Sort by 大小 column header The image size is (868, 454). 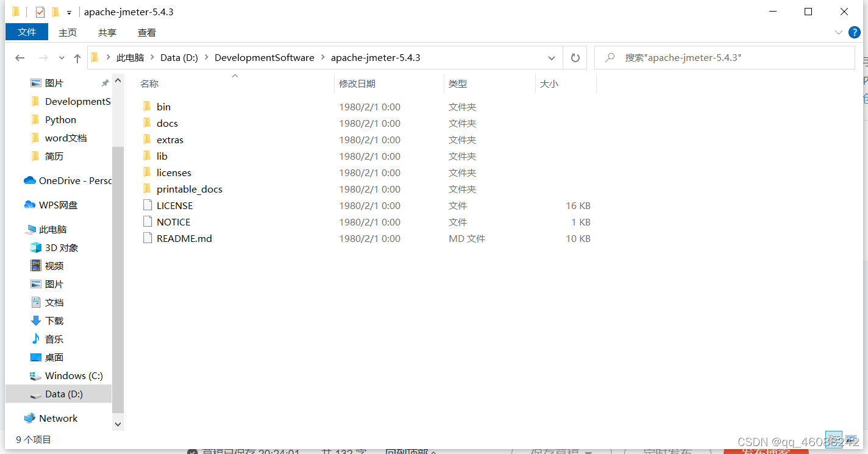coord(549,83)
